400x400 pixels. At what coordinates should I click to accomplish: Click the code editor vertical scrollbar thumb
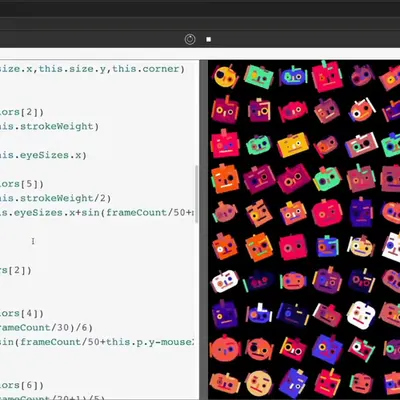pyautogui.click(x=197, y=194)
